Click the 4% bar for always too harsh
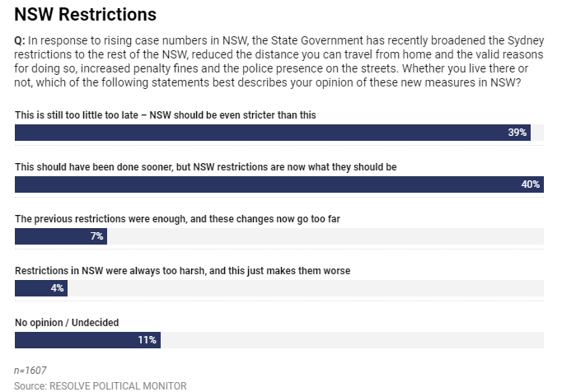This screenshot has height=392, width=576. [41, 288]
